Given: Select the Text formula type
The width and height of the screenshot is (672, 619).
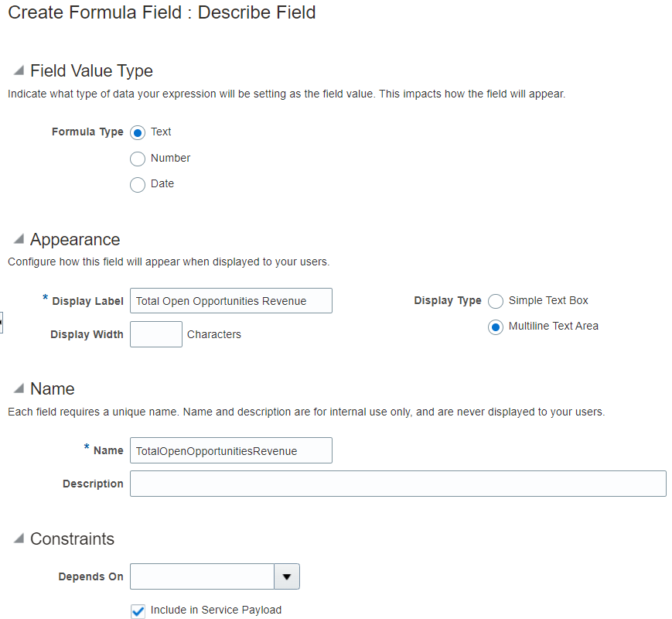Looking at the screenshot, I should pyautogui.click(x=138, y=132).
